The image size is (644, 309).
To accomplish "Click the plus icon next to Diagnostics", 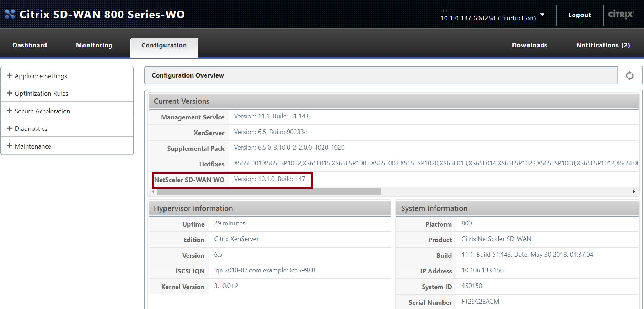I will 10,128.
